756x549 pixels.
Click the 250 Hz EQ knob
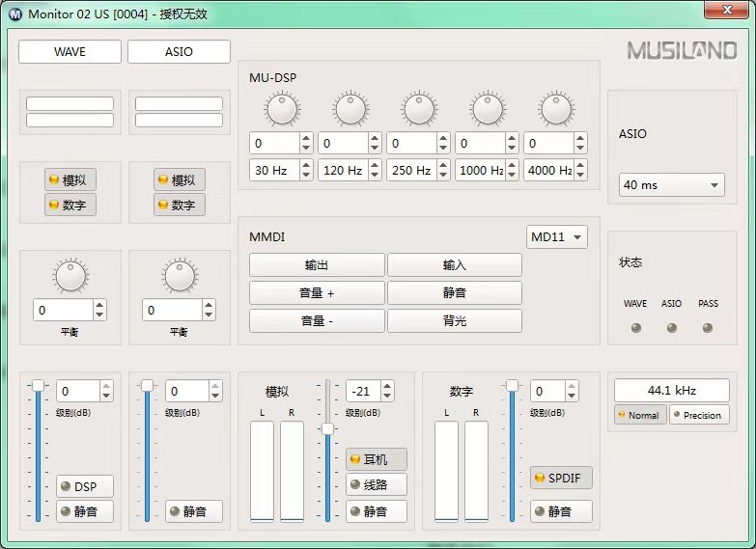tap(419, 109)
